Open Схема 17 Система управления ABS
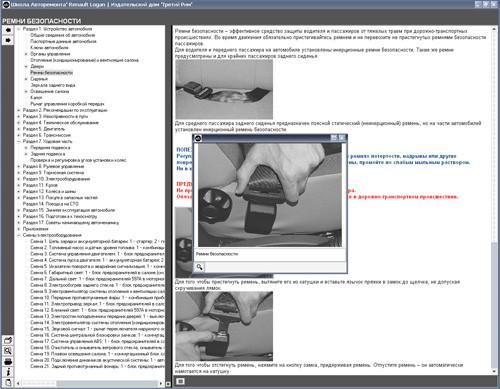Image resolution: width=500 pixels, height=389 pixels. point(97,341)
